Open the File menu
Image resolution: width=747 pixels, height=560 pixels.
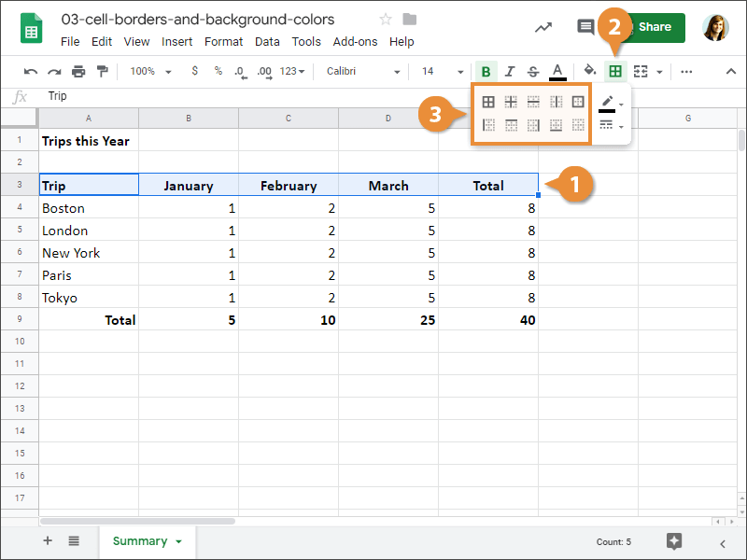pos(70,42)
